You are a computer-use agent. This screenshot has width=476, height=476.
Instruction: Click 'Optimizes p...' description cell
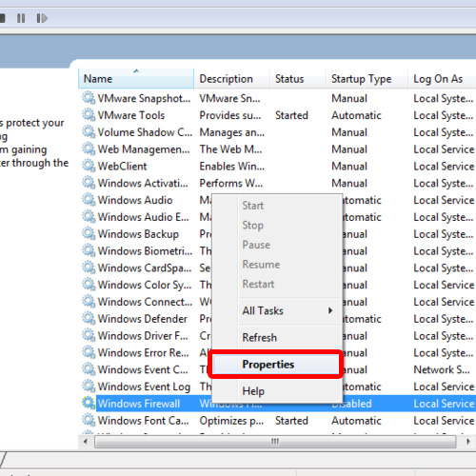(x=231, y=421)
